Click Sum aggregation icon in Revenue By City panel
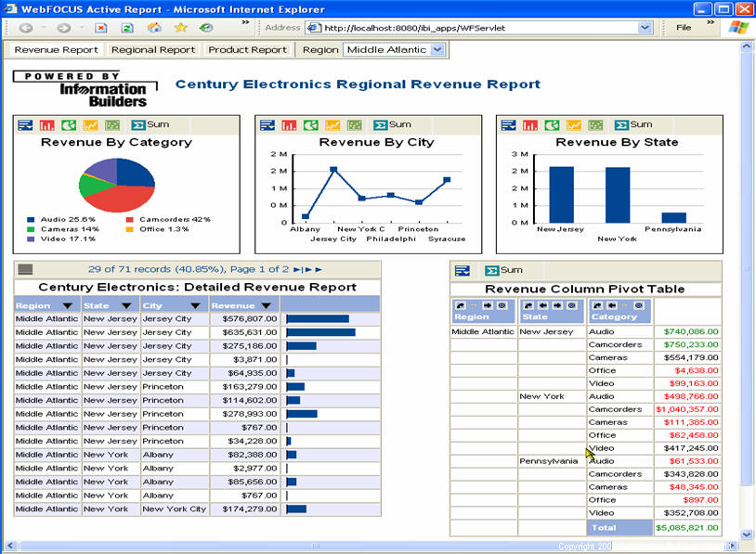The width and height of the screenshot is (756, 554). point(379,125)
